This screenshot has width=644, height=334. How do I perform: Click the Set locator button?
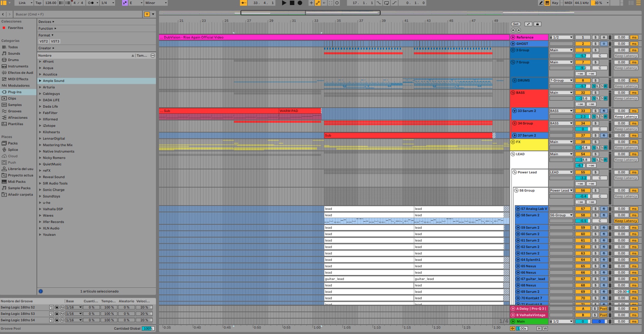(x=516, y=24)
